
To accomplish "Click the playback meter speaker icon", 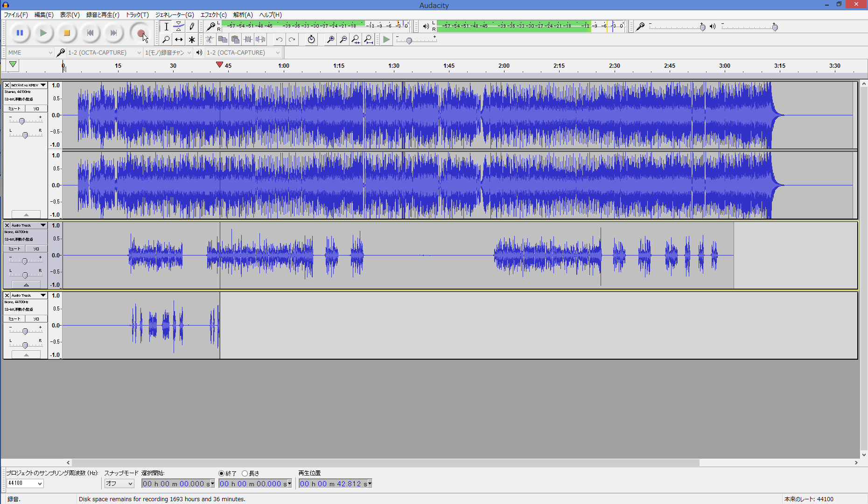I will [426, 27].
